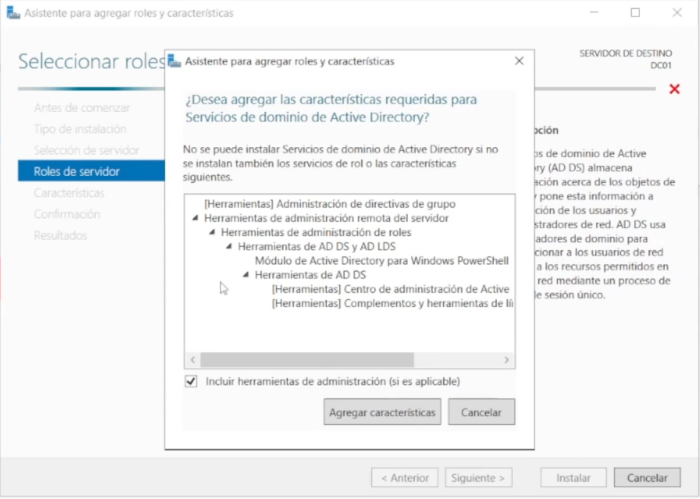Click Herramientas de administración remota del servidor label

point(326,218)
